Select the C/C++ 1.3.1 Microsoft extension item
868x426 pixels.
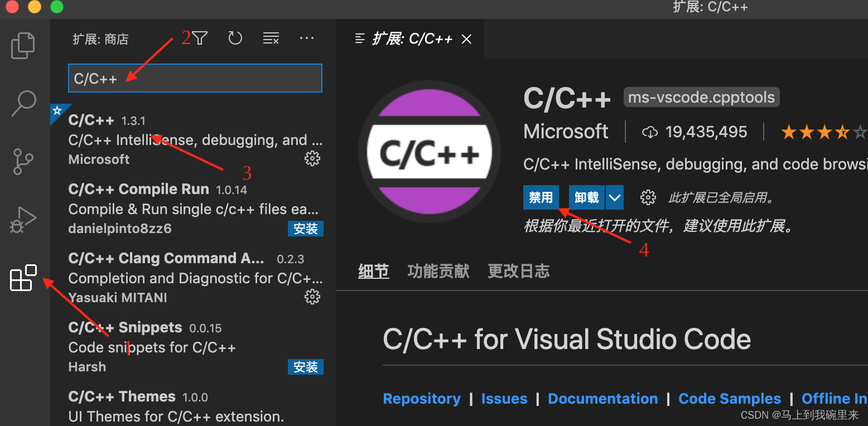(193, 139)
